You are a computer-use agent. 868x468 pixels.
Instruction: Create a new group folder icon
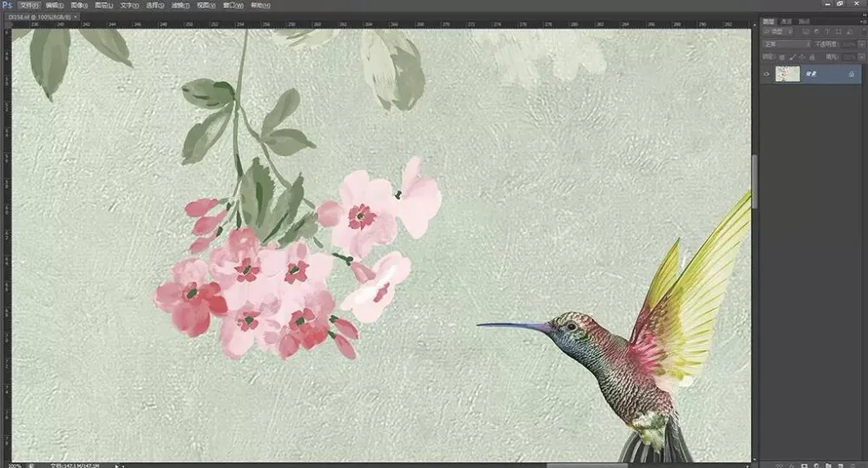tap(829, 465)
